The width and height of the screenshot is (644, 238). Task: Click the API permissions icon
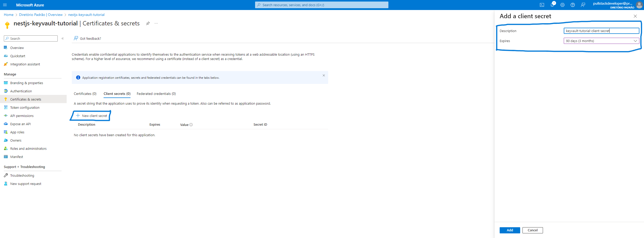tap(6, 116)
